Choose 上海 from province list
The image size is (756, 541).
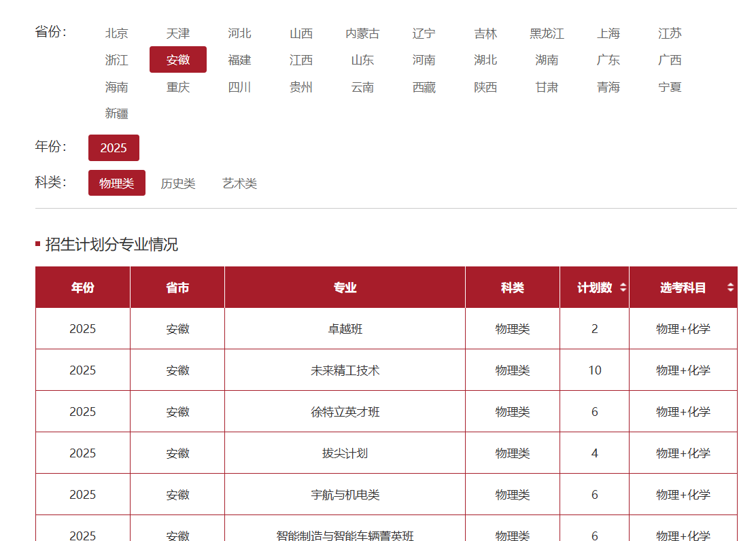608,33
